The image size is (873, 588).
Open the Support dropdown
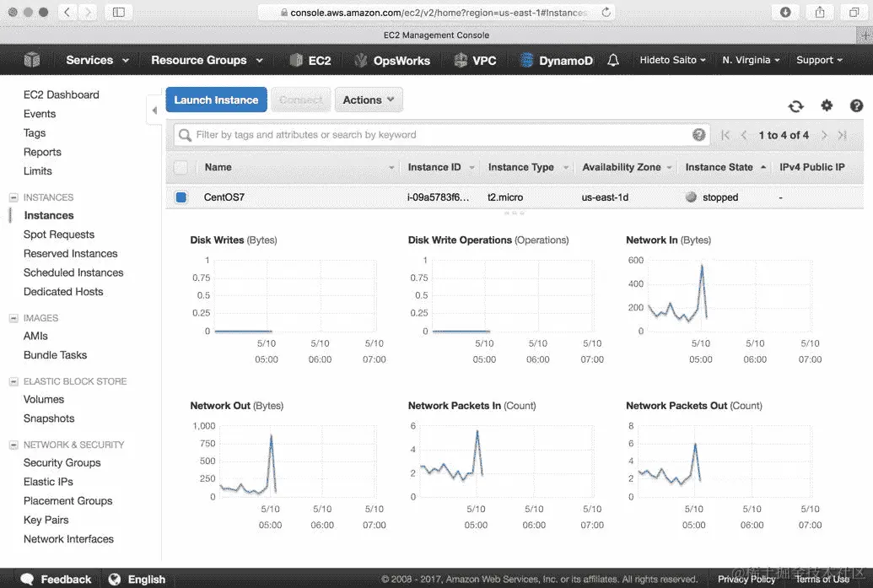pos(819,60)
